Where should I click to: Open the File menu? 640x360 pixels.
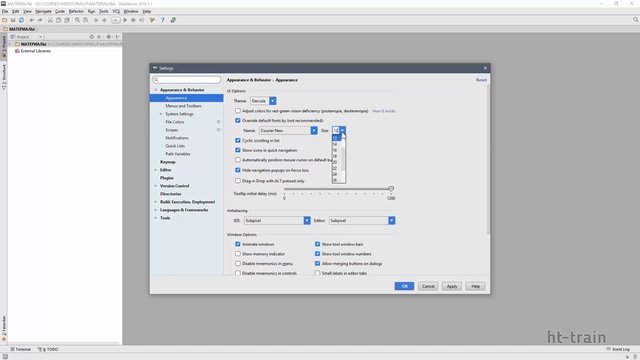click(5, 11)
